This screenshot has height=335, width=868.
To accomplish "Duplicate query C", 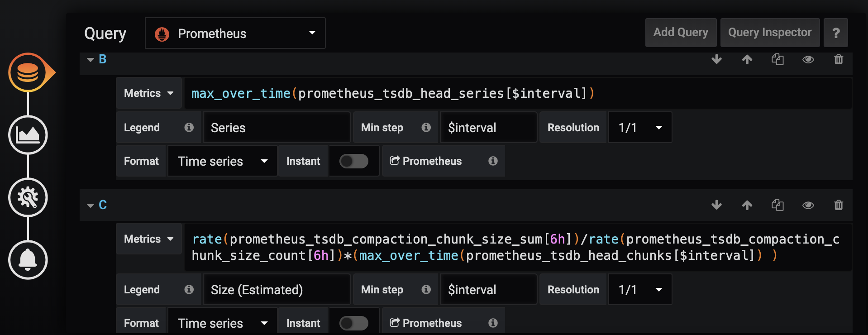I will click(x=777, y=205).
